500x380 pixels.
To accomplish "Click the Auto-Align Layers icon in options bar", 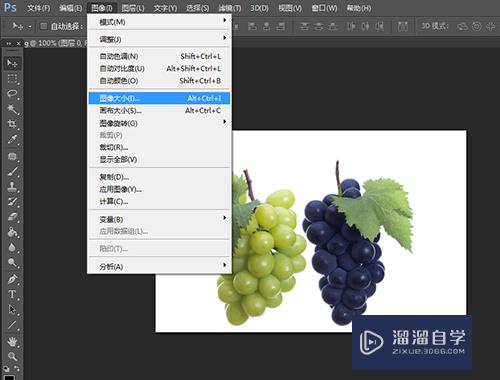I will [403, 26].
